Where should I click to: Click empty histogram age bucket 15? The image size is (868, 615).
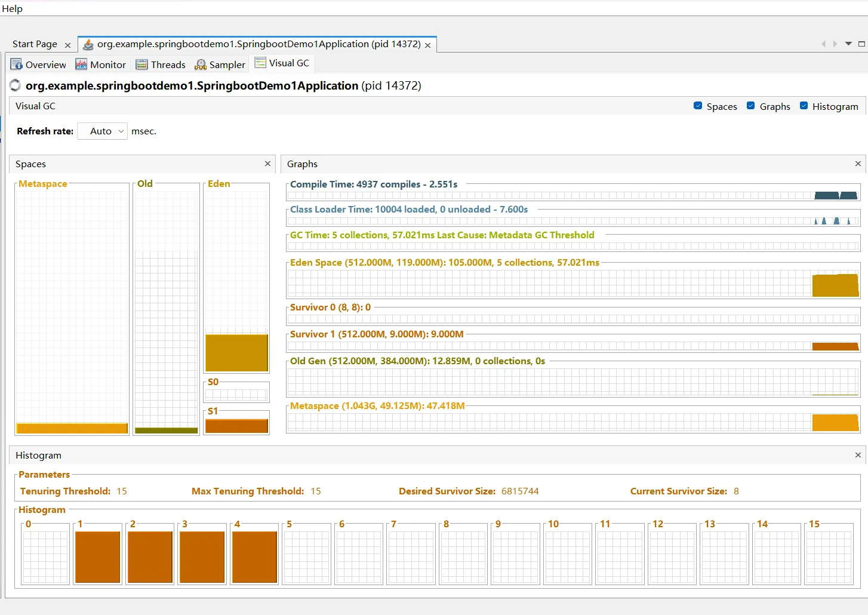coord(829,556)
